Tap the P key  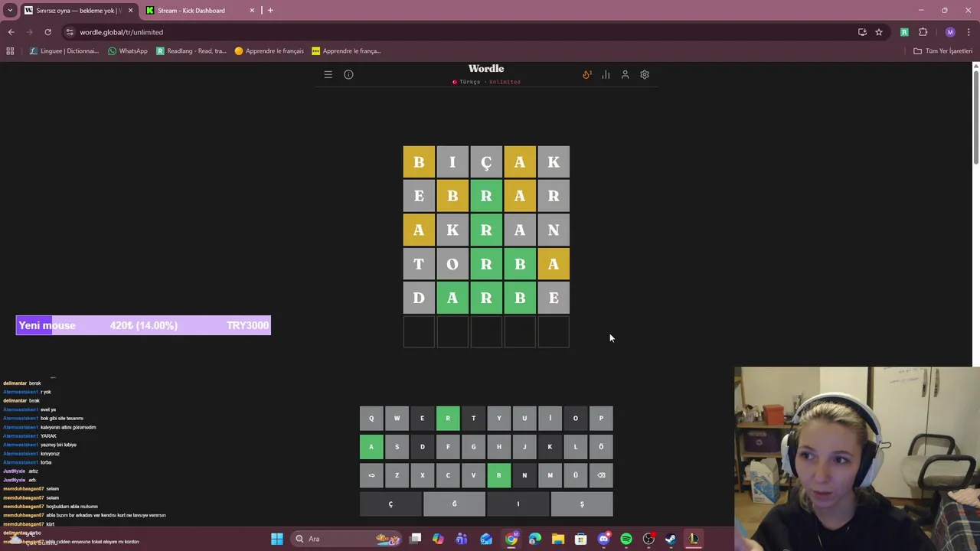(601, 418)
